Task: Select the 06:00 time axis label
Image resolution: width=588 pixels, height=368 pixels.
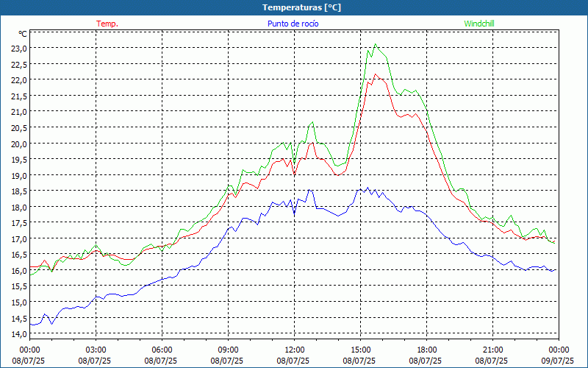Action: tap(162, 350)
